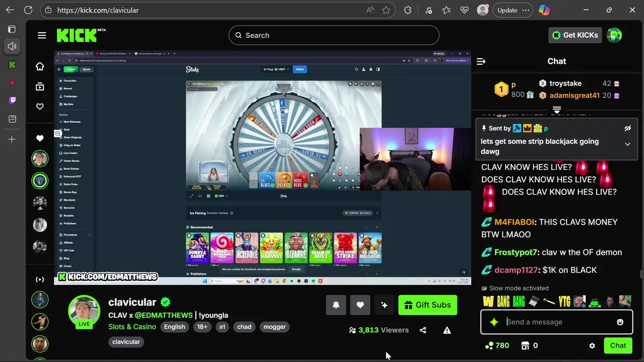644x362 pixels.
Task: Click the sparkle icon in message box
Action: [494, 322]
